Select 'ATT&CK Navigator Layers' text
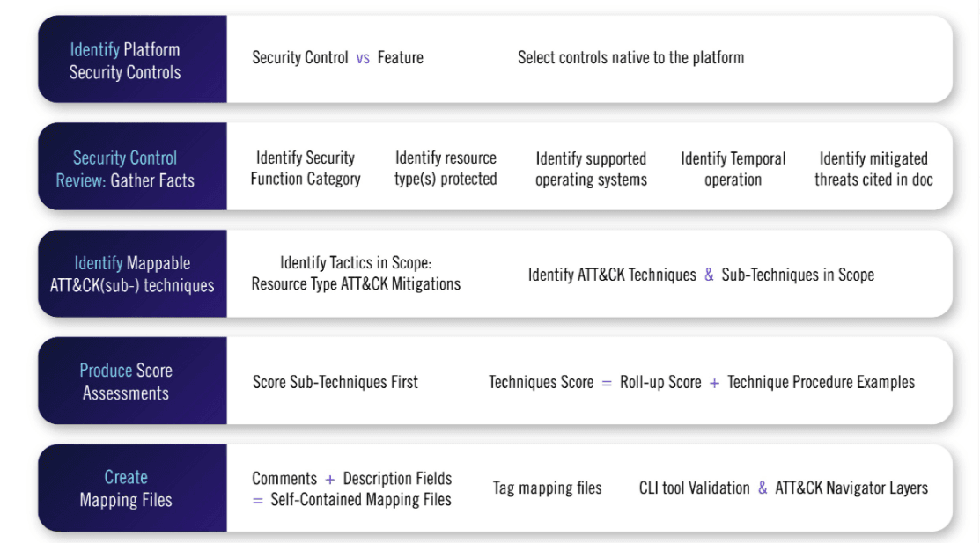980x543 pixels. pos(851,488)
